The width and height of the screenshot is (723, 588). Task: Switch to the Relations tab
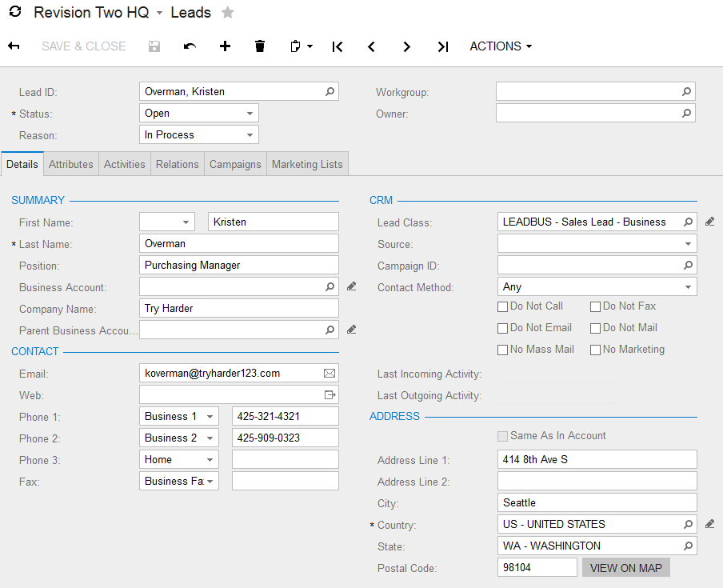click(177, 164)
